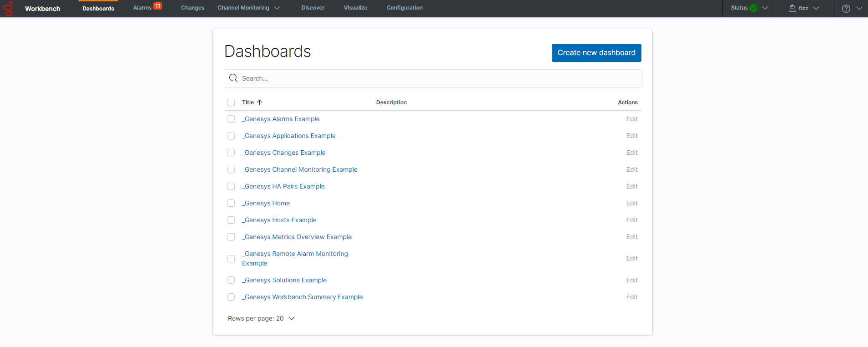Open _Genesys Applications Example dashboard
The height and width of the screenshot is (347, 868).
289,136
